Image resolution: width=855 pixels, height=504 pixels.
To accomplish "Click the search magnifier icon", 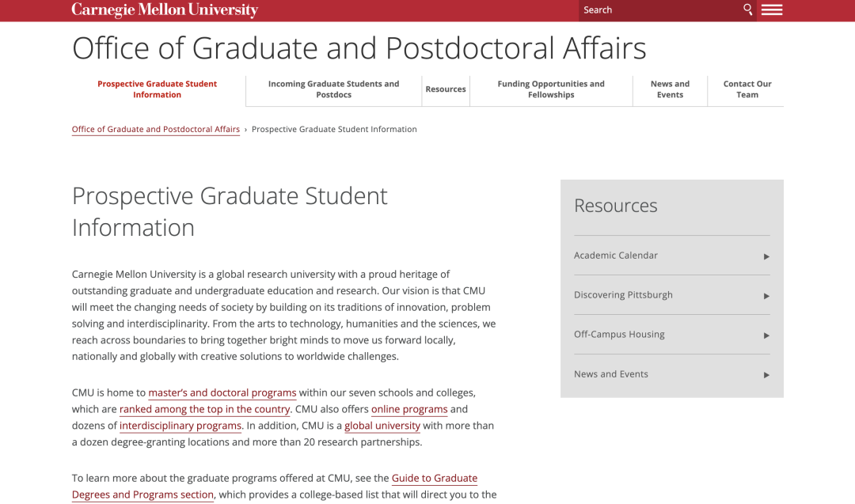I will 747,9.
